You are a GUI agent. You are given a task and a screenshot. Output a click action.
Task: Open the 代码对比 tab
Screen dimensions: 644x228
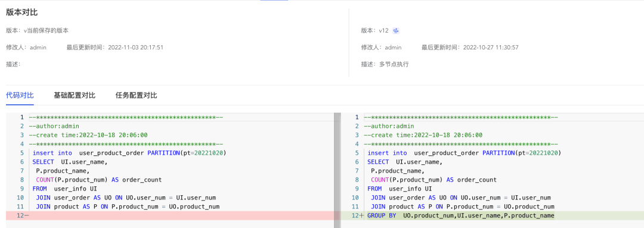tap(20, 96)
